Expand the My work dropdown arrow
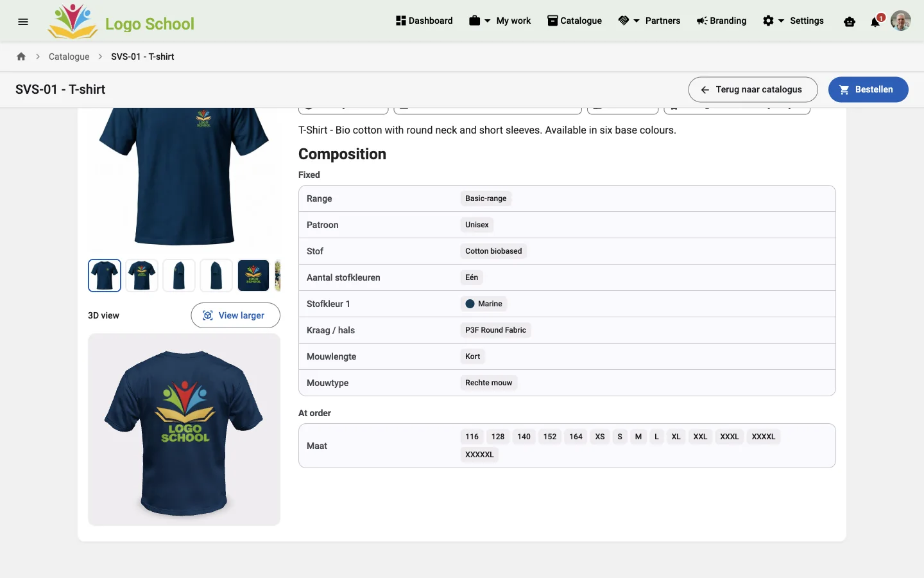 (488, 21)
